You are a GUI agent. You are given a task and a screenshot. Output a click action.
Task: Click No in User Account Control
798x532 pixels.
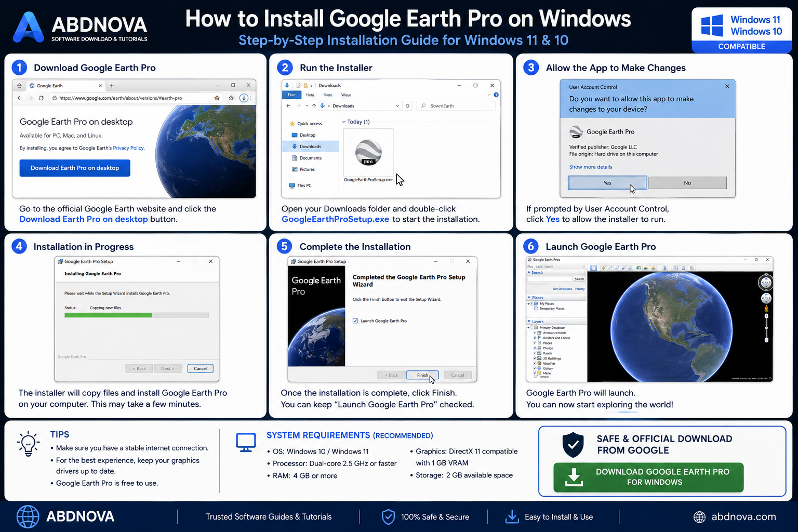[687, 183]
